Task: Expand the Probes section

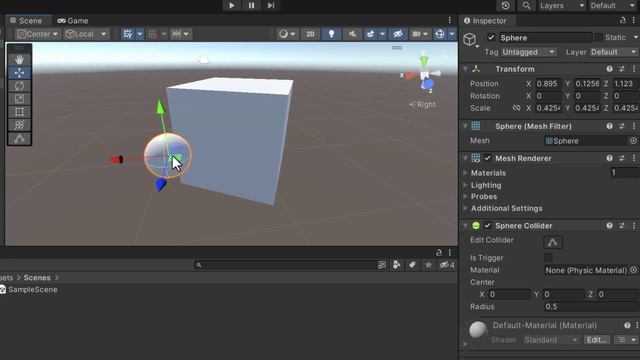Action: (465, 196)
